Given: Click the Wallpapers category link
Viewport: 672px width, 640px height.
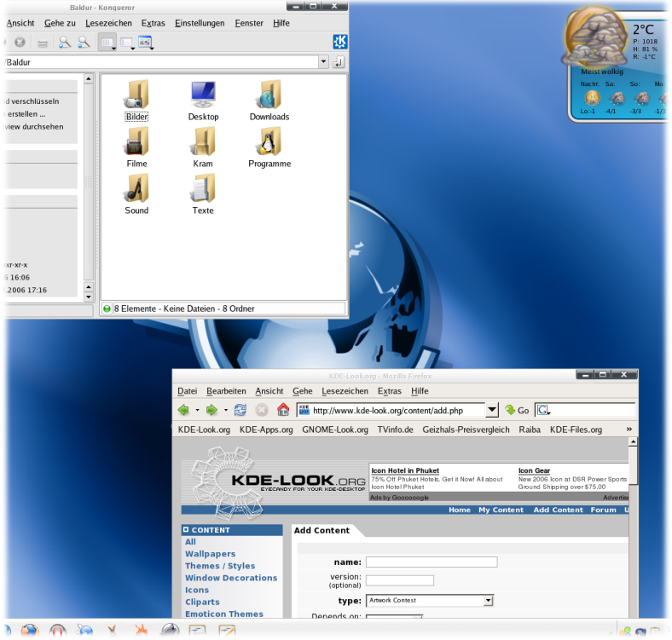Looking at the screenshot, I should click(x=210, y=554).
